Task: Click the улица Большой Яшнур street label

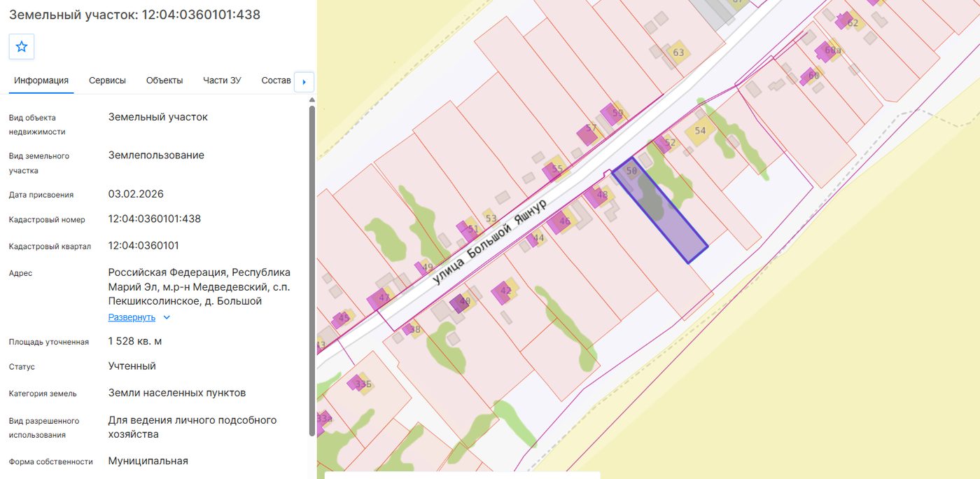Action: 489,239
